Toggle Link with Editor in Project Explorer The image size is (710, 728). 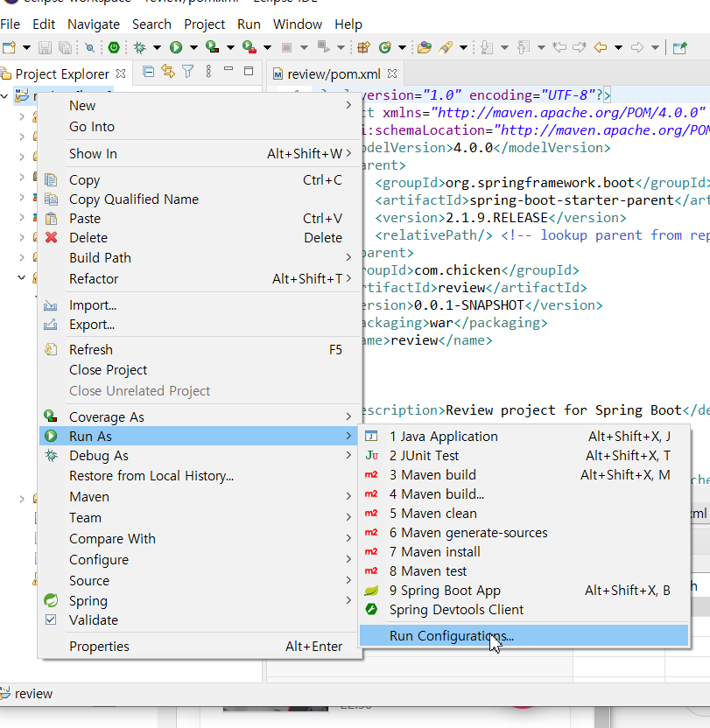tap(168, 72)
